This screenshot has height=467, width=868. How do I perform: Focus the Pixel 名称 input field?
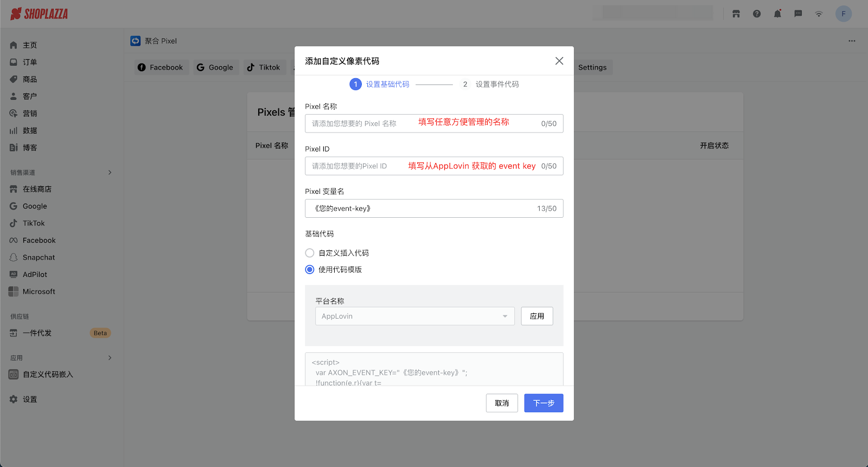tap(434, 123)
